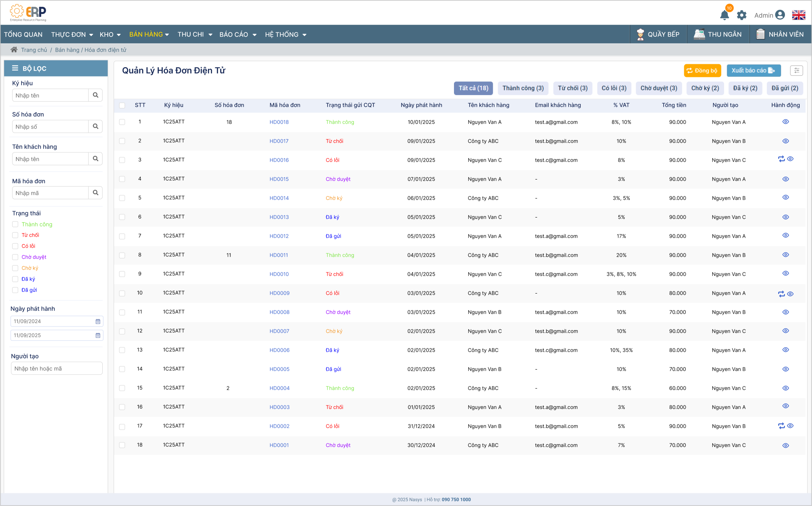The width and height of the screenshot is (812, 506).
Task: Open the TỔNG QUAN menu item
Action: tap(23, 34)
